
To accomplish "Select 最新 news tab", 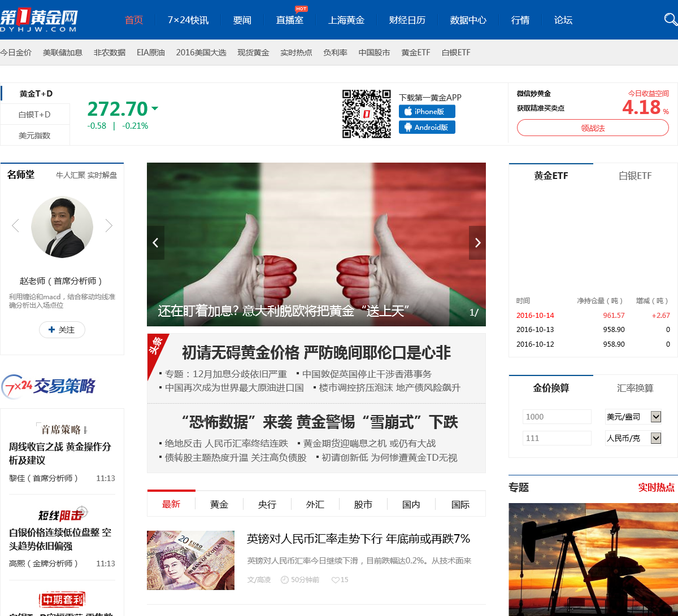I will coord(171,504).
